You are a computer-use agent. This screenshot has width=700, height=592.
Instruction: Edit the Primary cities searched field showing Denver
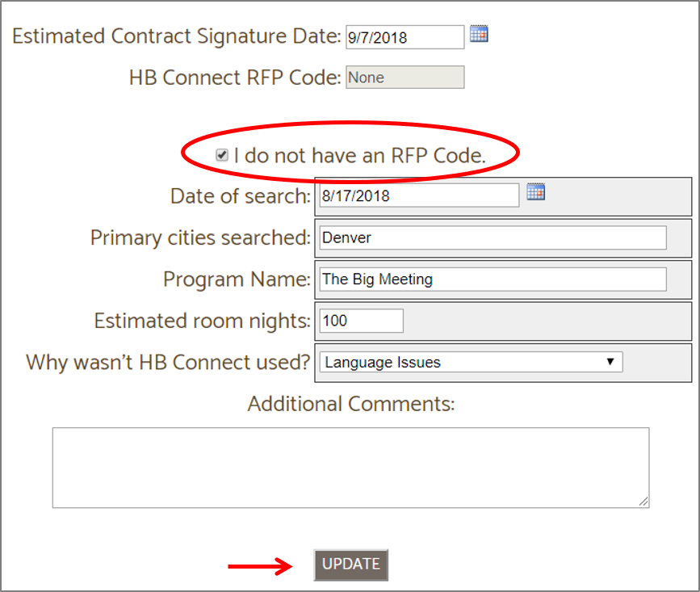coord(493,237)
